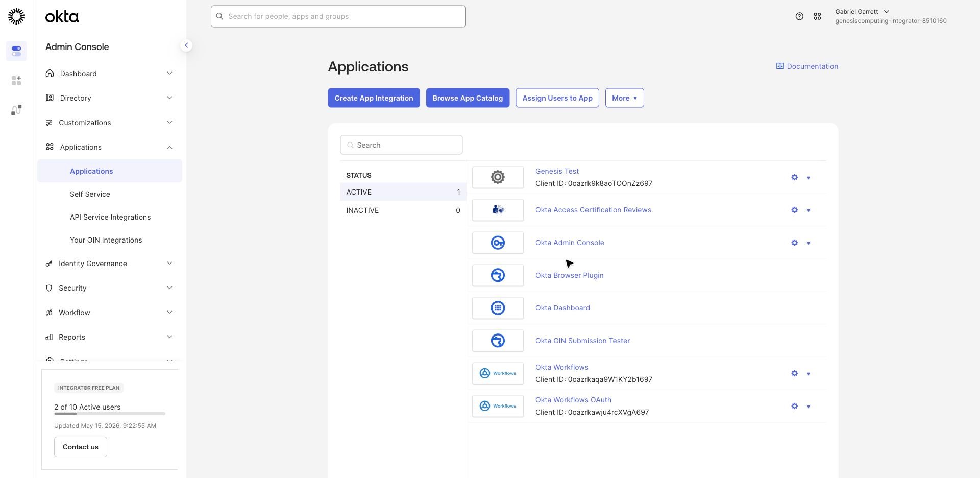980x478 pixels.
Task: Expand the Directory menu chevron
Action: (169, 98)
